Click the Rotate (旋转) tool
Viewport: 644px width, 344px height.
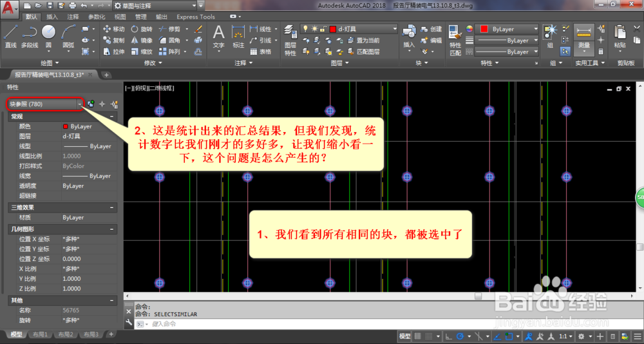coord(142,29)
